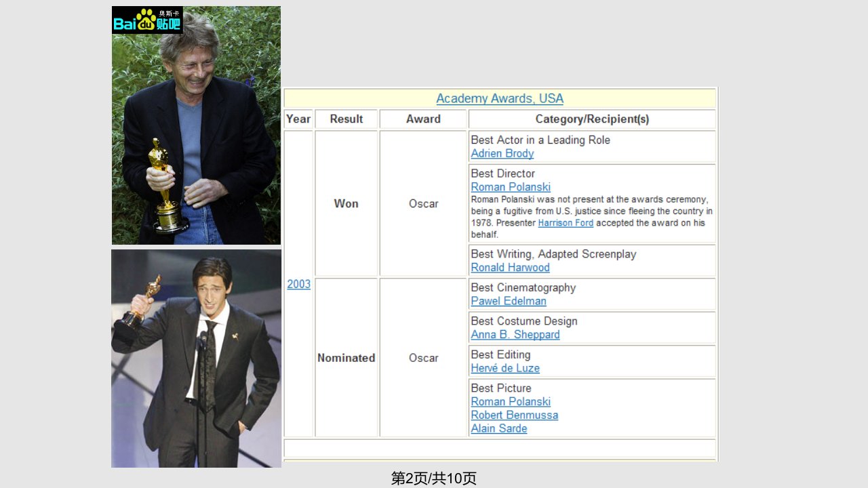This screenshot has height=488, width=868.
Task: Open the Pawel Edelman link
Action: point(509,301)
